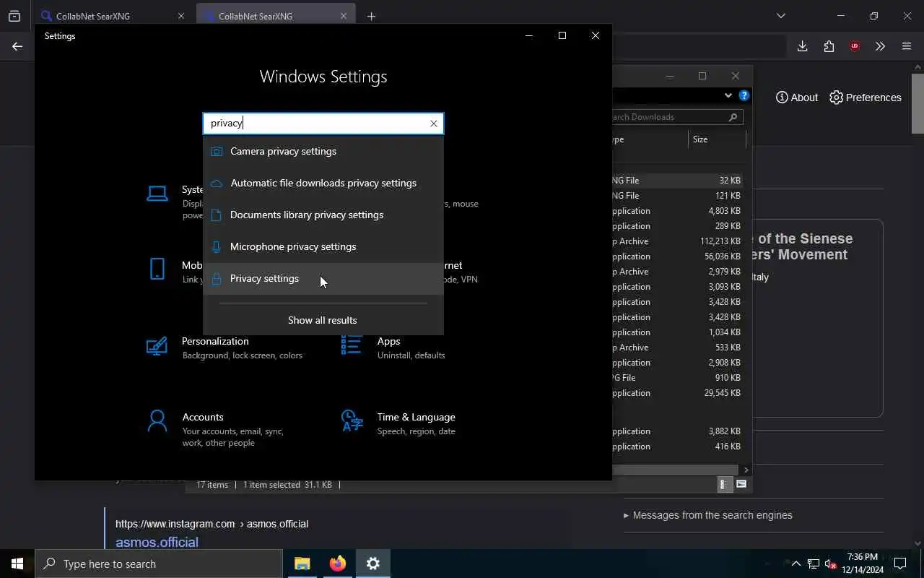
Task: Expand the File Explorer ribbon chevron
Action: (728, 95)
